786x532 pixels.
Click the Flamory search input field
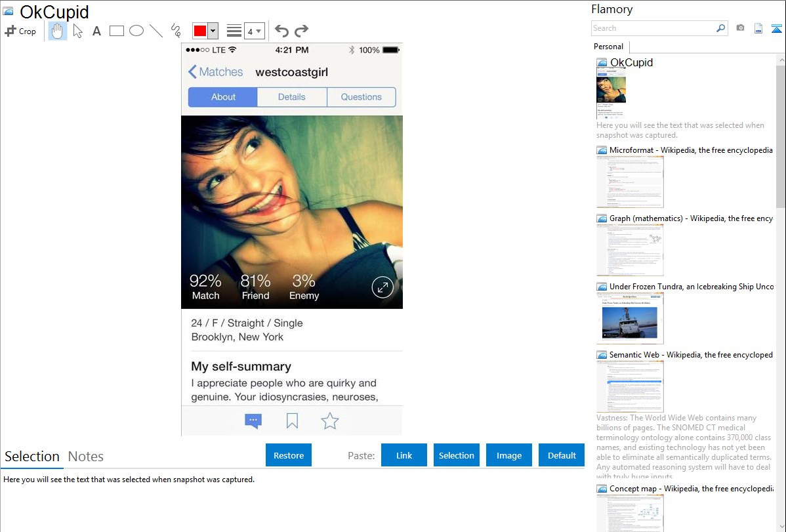coord(653,28)
